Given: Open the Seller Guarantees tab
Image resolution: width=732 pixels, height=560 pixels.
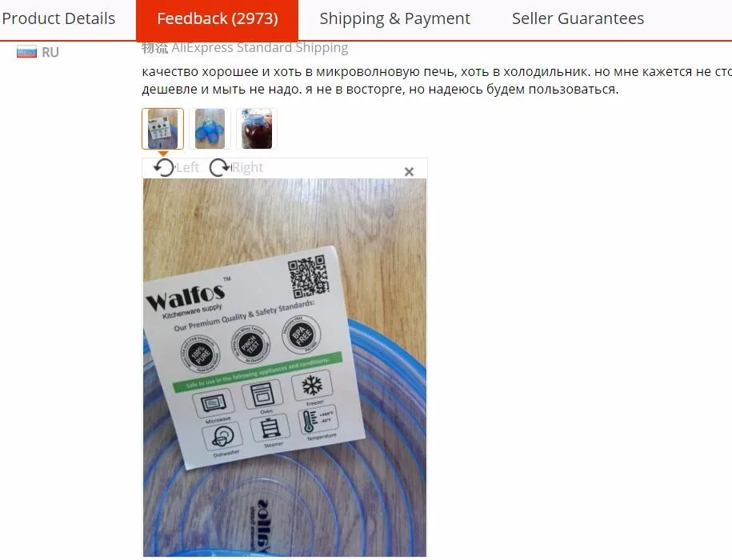Looking at the screenshot, I should coord(578,18).
